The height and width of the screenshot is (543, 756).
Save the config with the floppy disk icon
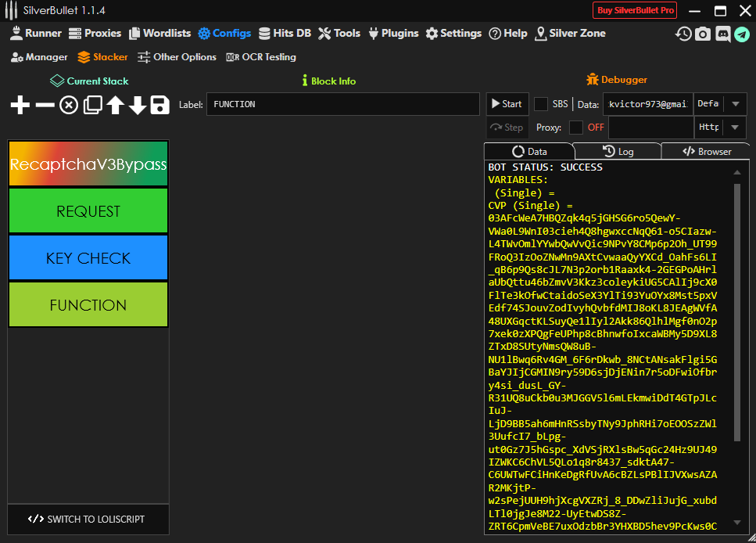[x=160, y=105]
